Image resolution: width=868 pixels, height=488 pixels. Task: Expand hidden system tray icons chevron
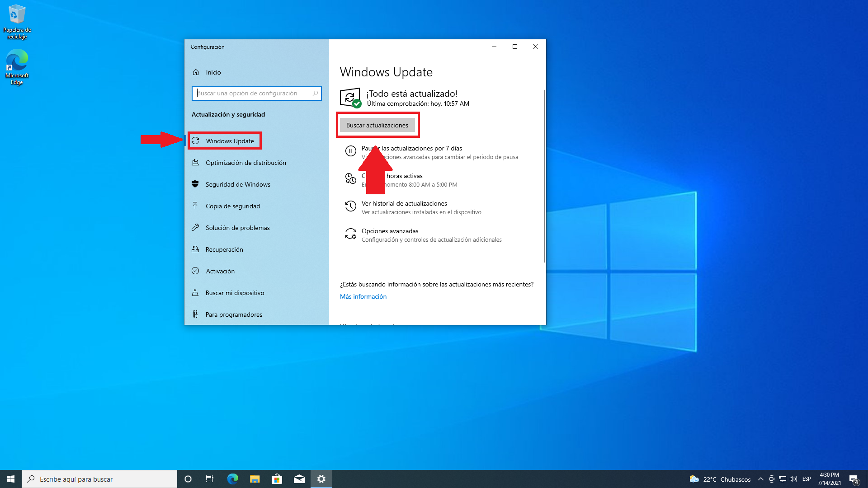point(760,479)
